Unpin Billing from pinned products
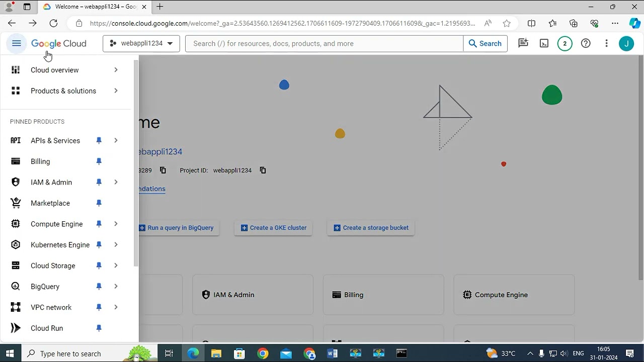 (99, 161)
